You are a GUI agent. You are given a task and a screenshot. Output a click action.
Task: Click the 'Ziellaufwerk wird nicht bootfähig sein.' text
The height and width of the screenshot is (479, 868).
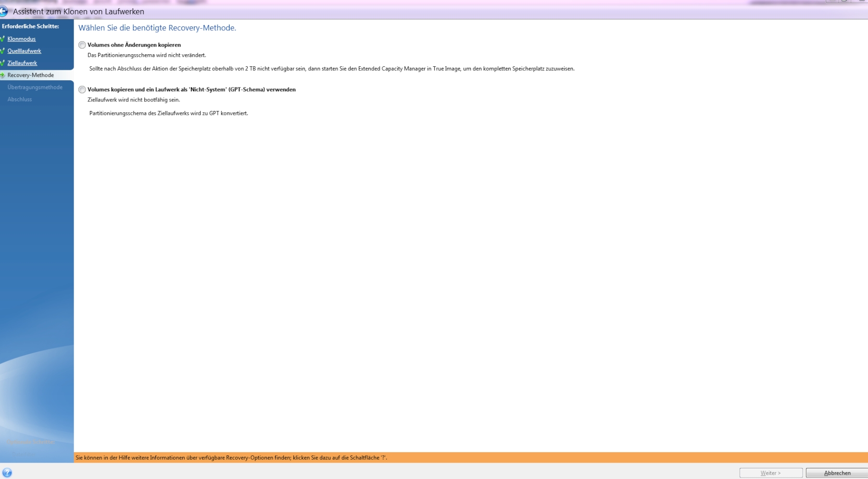(x=134, y=100)
